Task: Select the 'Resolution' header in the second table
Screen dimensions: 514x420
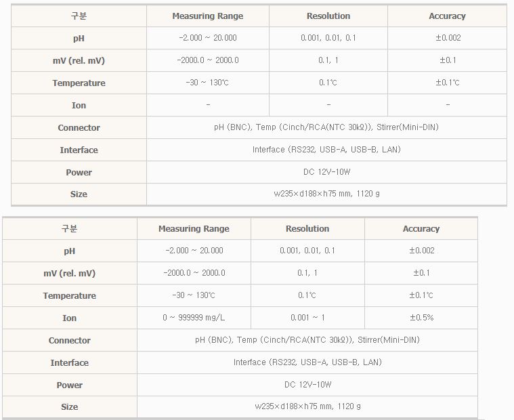Action: [307, 229]
